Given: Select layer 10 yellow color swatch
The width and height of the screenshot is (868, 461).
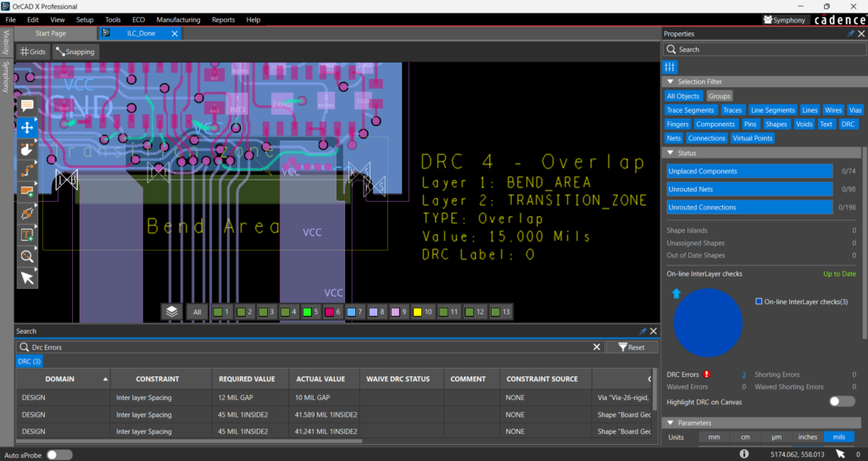Looking at the screenshot, I should (x=417, y=312).
